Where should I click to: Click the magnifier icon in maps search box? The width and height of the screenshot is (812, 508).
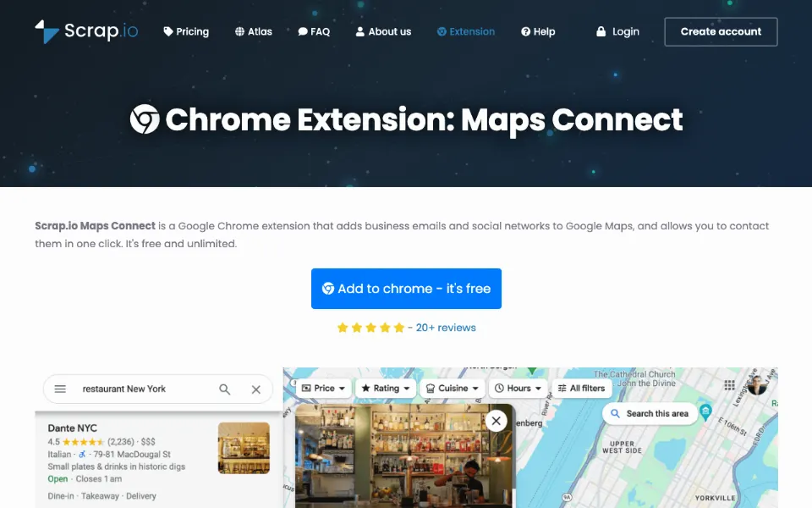224,389
